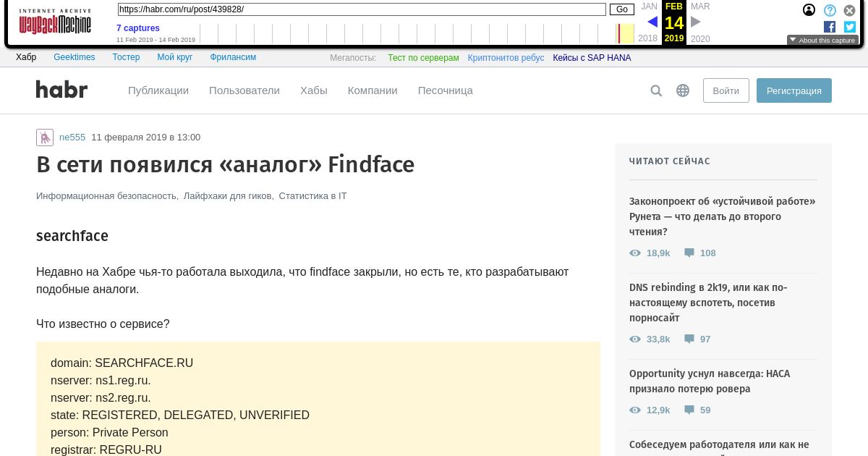Image resolution: width=868 pixels, height=456 pixels.
Task: Open Geektimes in top service bar
Action: (x=75, y=57)
